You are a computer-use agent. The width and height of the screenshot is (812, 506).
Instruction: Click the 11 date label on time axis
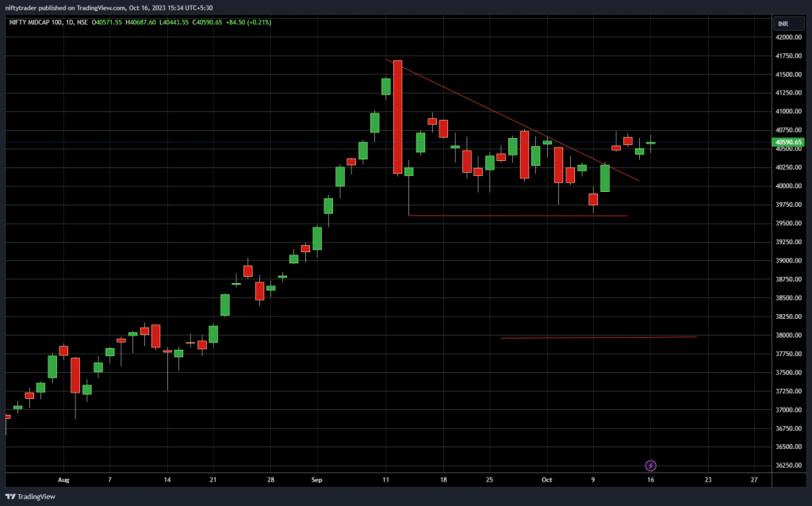(x=386, y=480)
